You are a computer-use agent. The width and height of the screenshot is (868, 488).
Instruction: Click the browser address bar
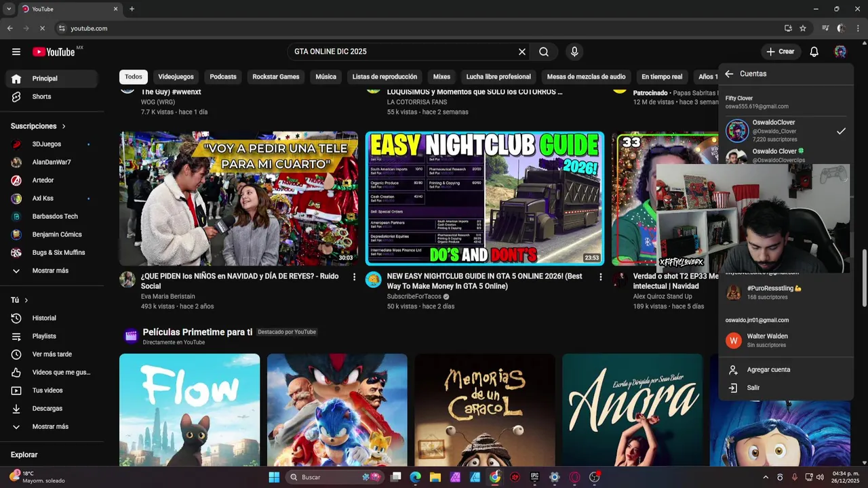coord(417,28)
